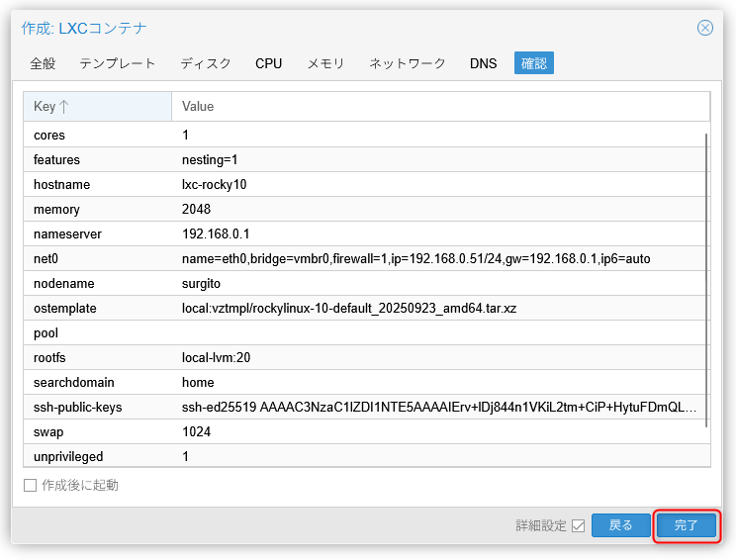The width and height of the screenshot is (736, 560).
Task: Switch to the ネットワーク tab
Action: coord(408,63)
